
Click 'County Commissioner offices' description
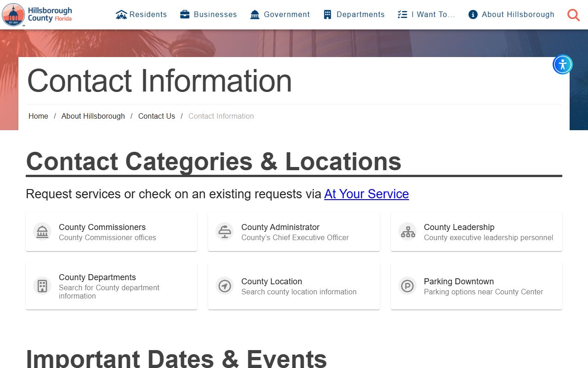point(107,238)
